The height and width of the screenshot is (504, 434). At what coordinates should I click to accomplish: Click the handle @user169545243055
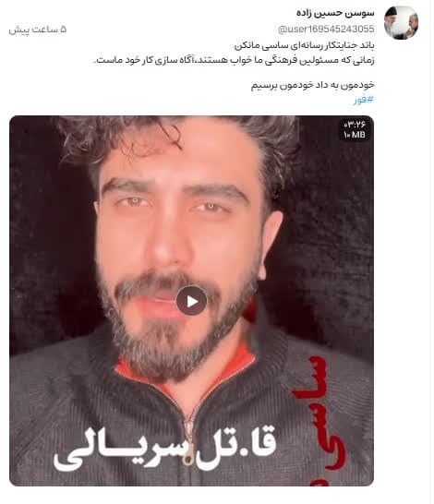coord(326,30)
